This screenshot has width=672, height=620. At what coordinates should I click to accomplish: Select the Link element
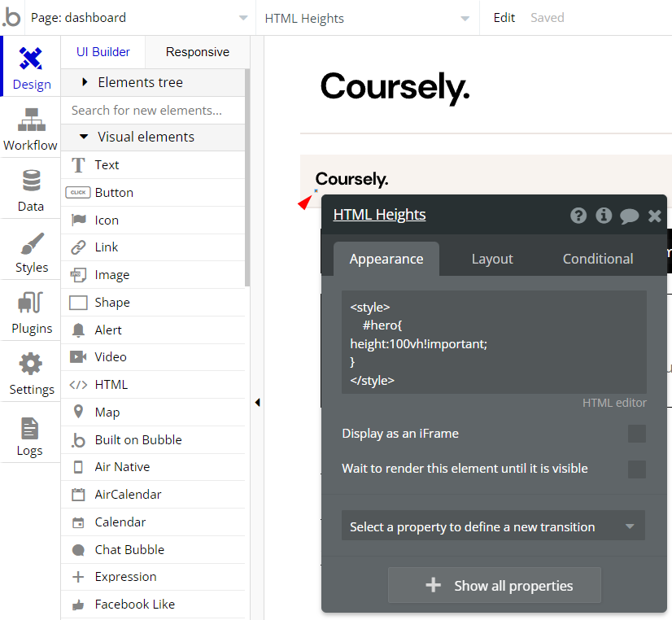(x=153, y=247)
